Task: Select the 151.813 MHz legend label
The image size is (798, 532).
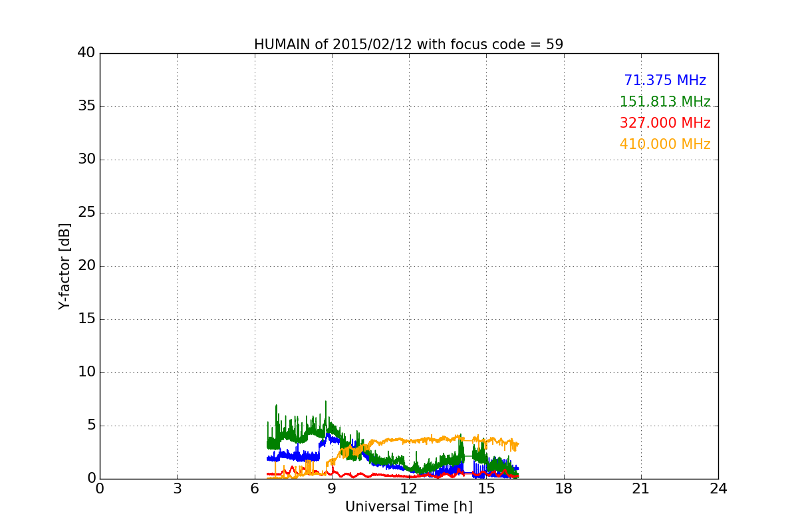Action: click(x=665, y=102)
